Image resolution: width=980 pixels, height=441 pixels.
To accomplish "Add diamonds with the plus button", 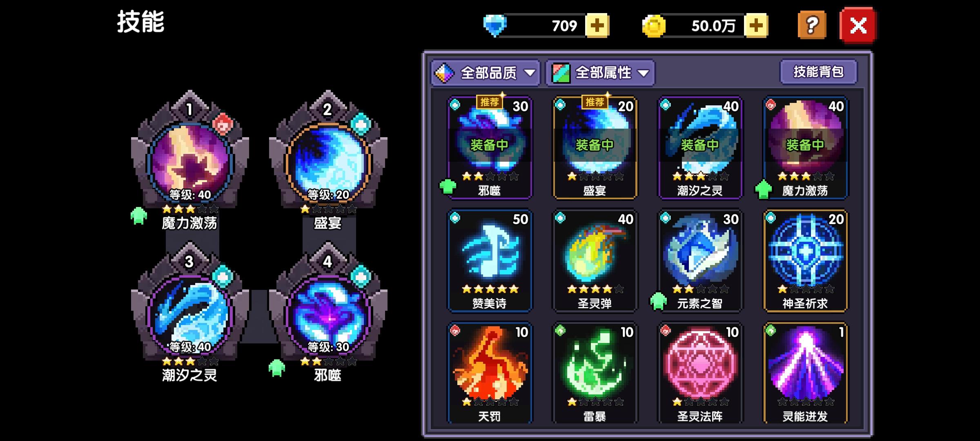I will pos(597,26).
